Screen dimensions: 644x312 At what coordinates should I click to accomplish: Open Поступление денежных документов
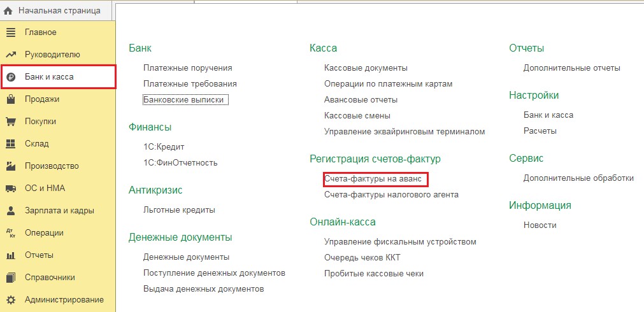[x=214, y=273]
